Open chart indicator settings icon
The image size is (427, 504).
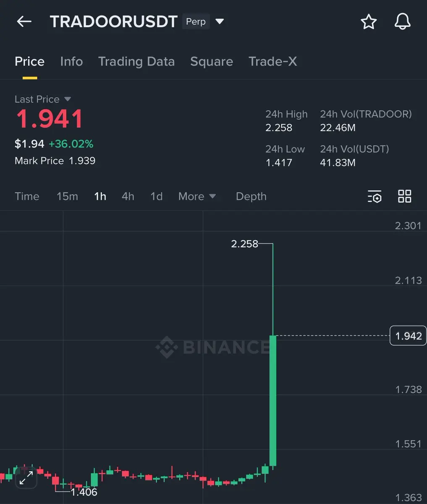pyautogui.click(x=374, y=196)
